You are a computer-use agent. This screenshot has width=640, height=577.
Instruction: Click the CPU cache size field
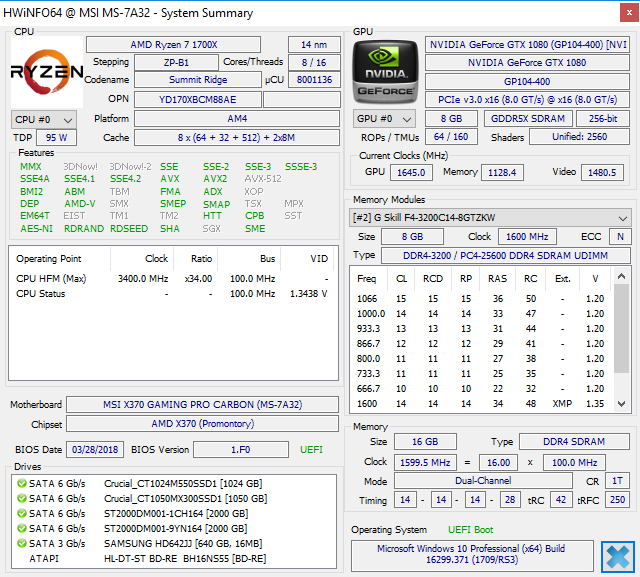[x=237, y=138]
